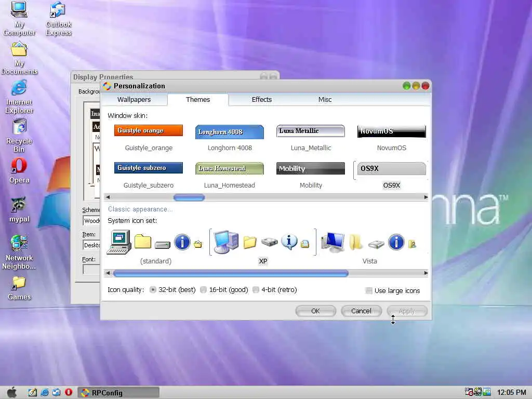Choose the NovumOS window skin
The image size is (532, 399).
click(x=392, y=138)
